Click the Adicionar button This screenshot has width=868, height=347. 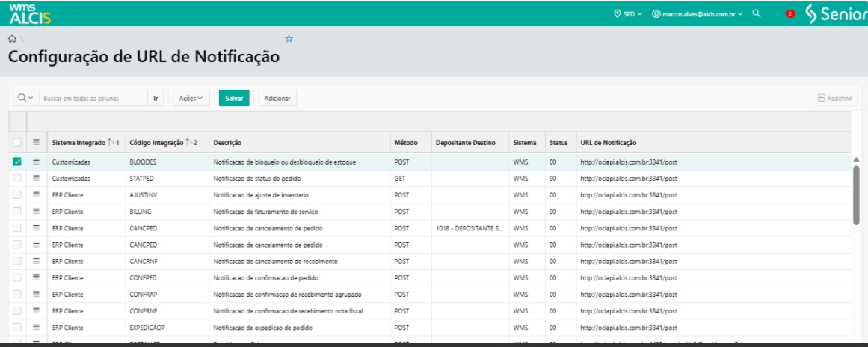coord(277,98)
